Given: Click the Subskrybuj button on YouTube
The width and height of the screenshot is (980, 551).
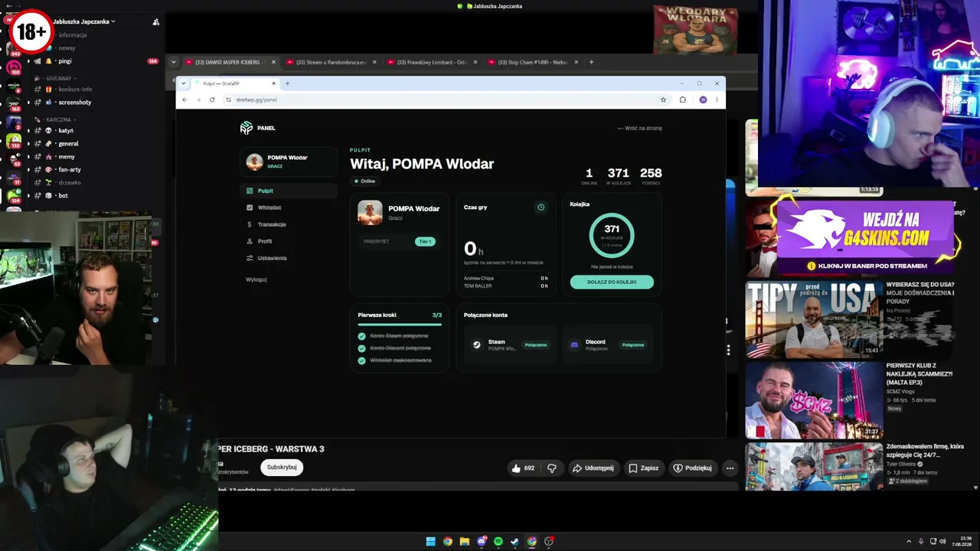Looking at the screenshot, I should coord(282,467).
